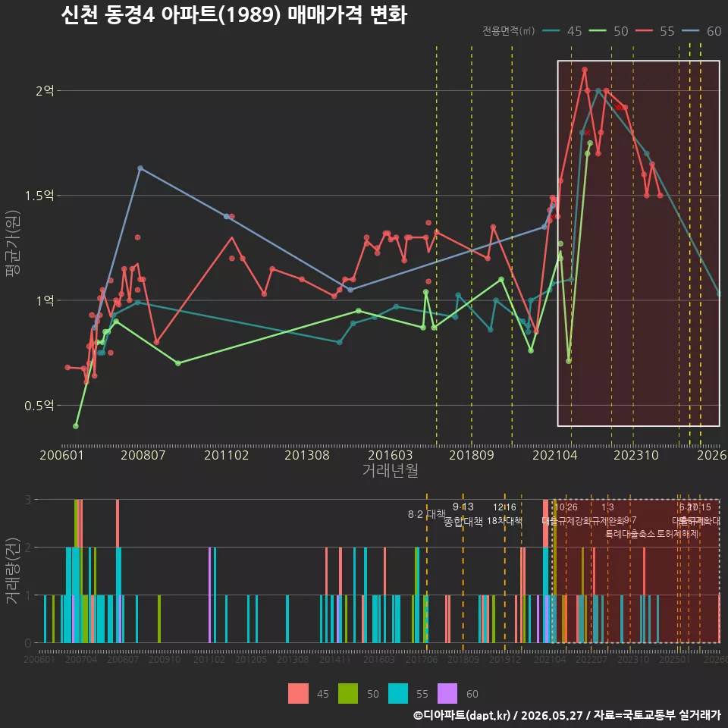Image resolution: width=728 pixels, height=728 pixels.
Task: Click the '거래량(건)' volume axis title
Action: pyautogui.click(x=13, y=571)
